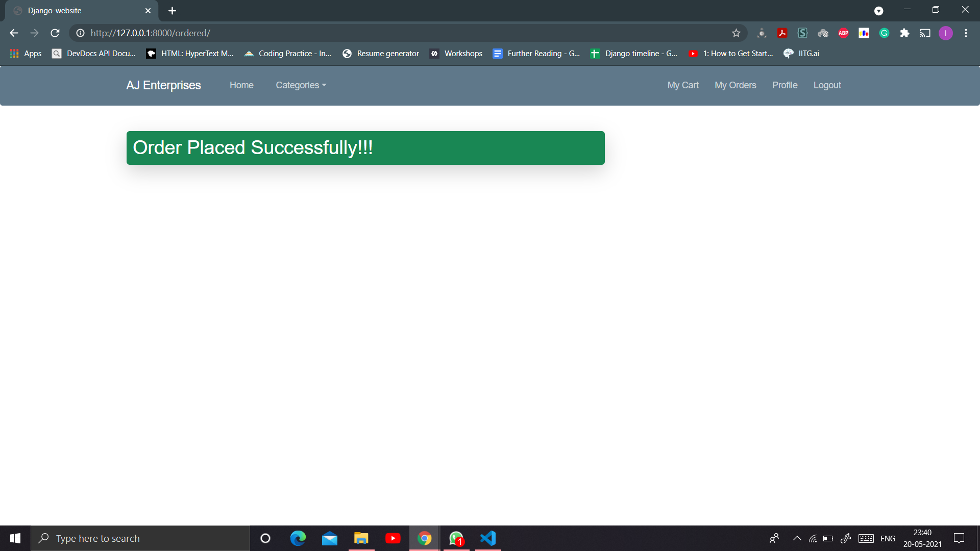Image resolution: width=980 pixels, height=551 pixels.
Task: Open the Categories dropdown
Action: pos(301,85)
